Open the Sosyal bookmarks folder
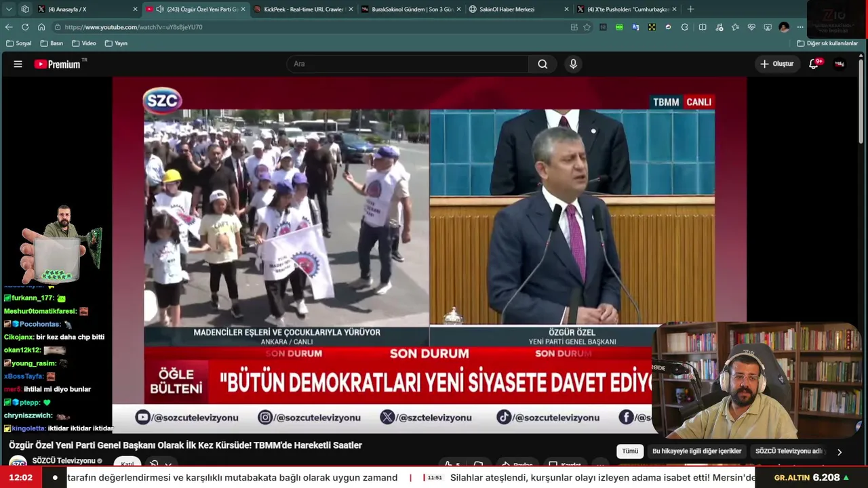Viewport: 868px width, 488px height. click(18, 43)
